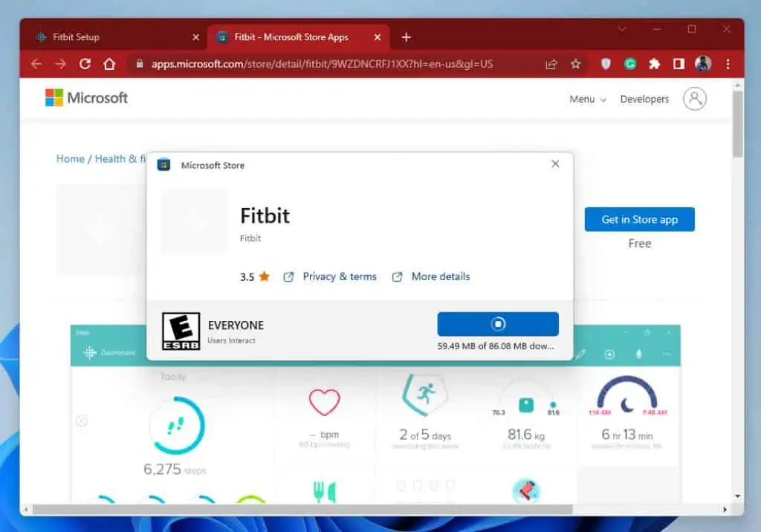Click the shield extension icon in the toolbar
The width and height of the screenshot is (761, 532).
click(606, 64)
